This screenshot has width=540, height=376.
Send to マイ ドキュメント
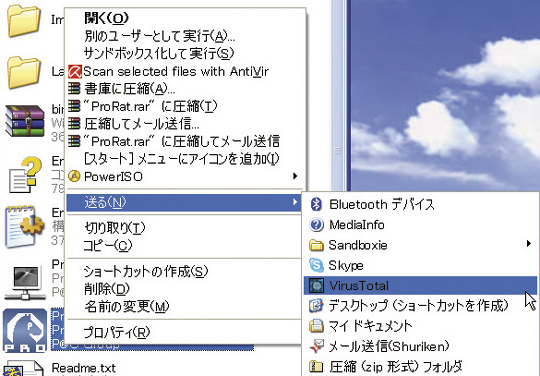point(420,326)
